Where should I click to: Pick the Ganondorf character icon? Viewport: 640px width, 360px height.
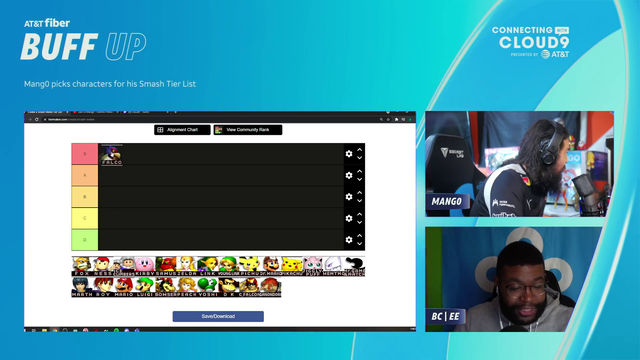(x=271, y=287)
